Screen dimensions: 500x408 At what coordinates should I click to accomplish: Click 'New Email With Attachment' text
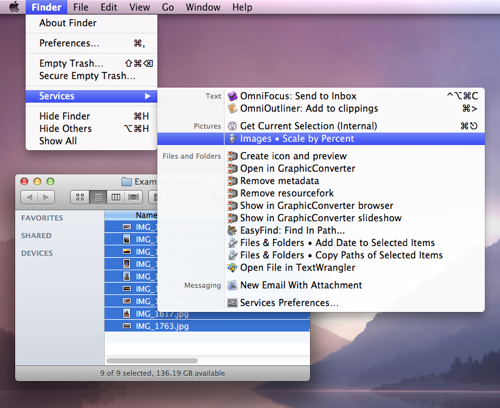[x=301, y=285]
